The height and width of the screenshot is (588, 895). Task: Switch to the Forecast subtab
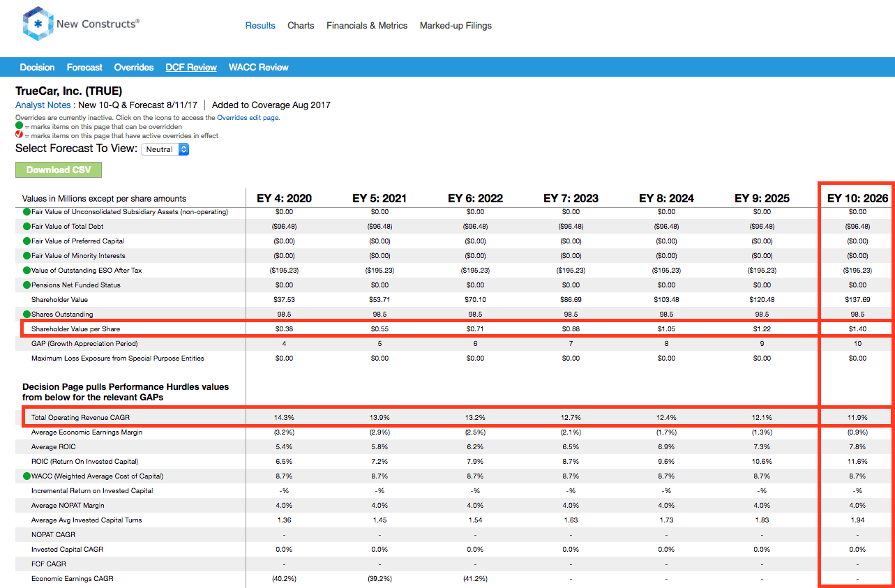click(x=84, y=68)
